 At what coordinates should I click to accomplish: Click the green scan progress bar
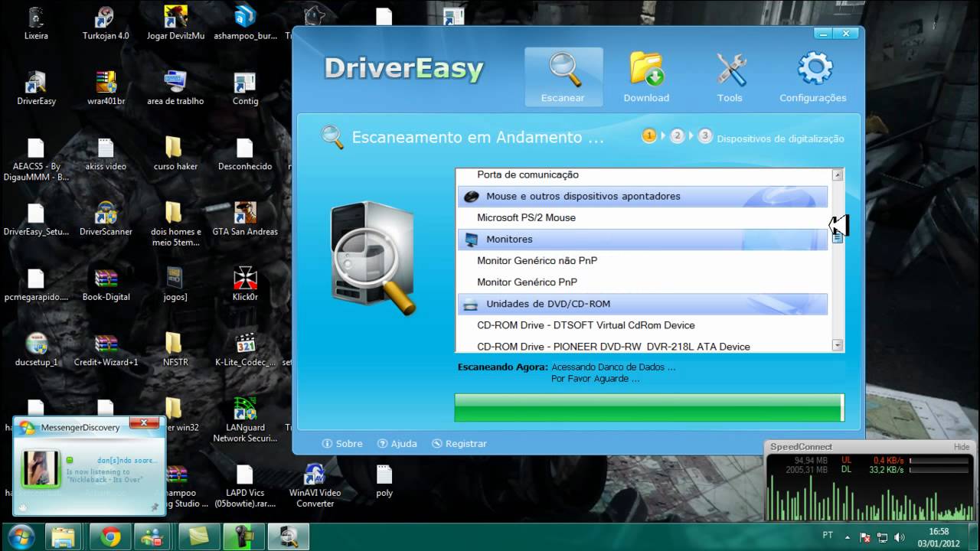[x=649, y=407]
